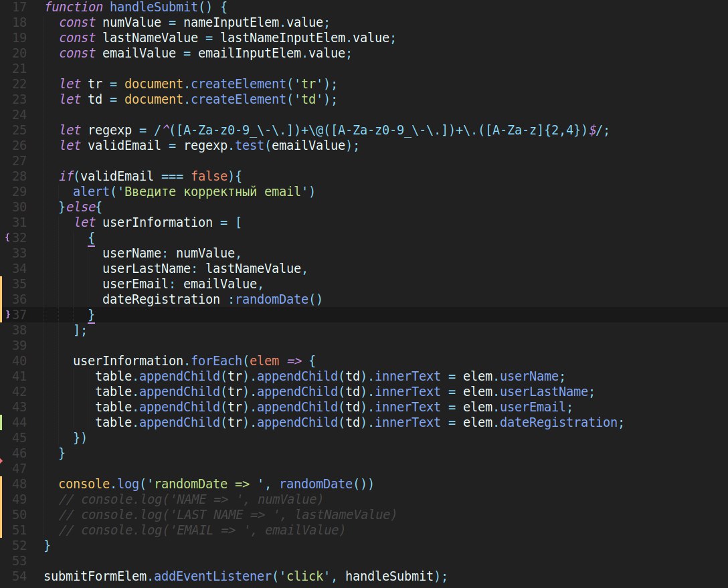Click line number 17 in the gutter
This screenshot has width=728, height=588.
pyautogui.click(x=19, y=7)
